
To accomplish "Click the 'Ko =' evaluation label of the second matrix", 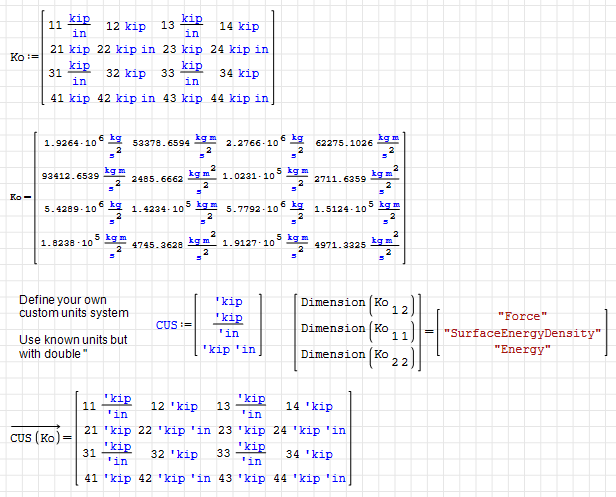I will click(17, 196).
